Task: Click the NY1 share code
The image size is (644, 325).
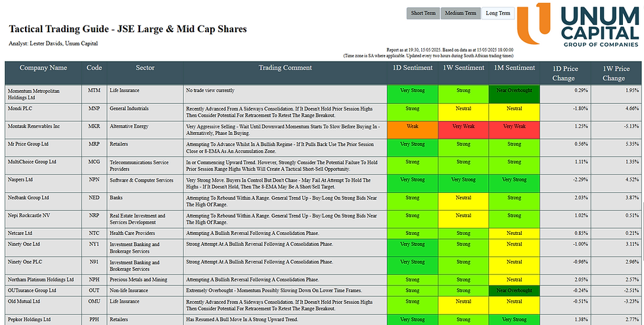Action: click(x=94, y=244)
